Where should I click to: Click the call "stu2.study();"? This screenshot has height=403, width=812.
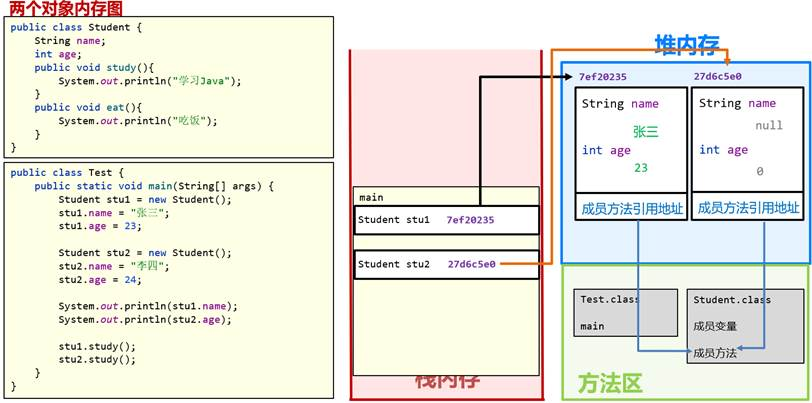(97, 359)
